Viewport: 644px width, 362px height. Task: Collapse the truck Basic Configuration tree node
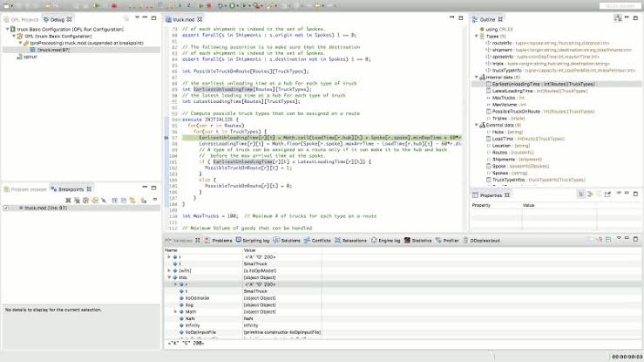click(7, 29)
